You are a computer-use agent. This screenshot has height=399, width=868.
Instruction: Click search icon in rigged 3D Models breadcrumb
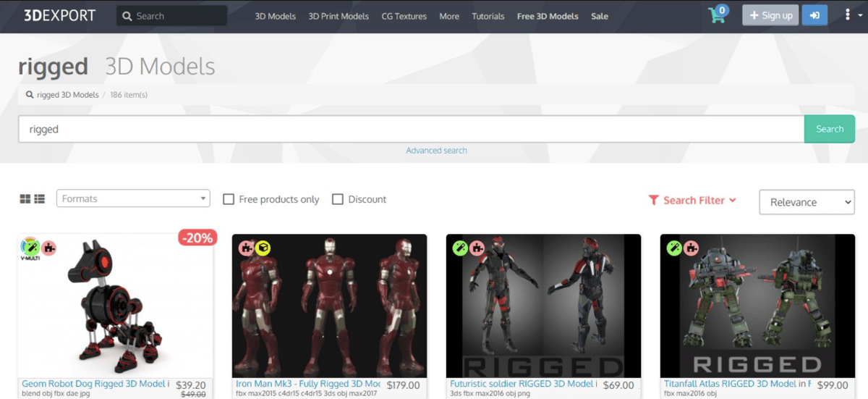coord(30,95)
